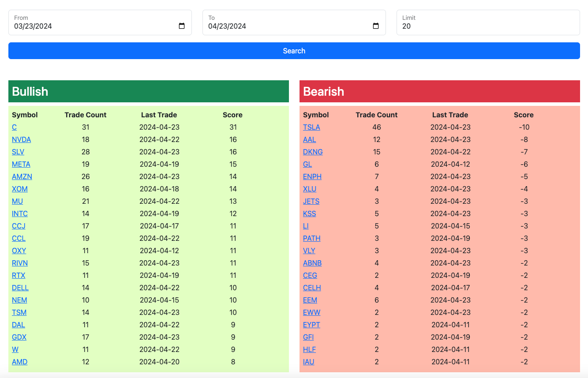The image size is (588, 378).
Task: Open the META symbol link
Action: (21, 164)
